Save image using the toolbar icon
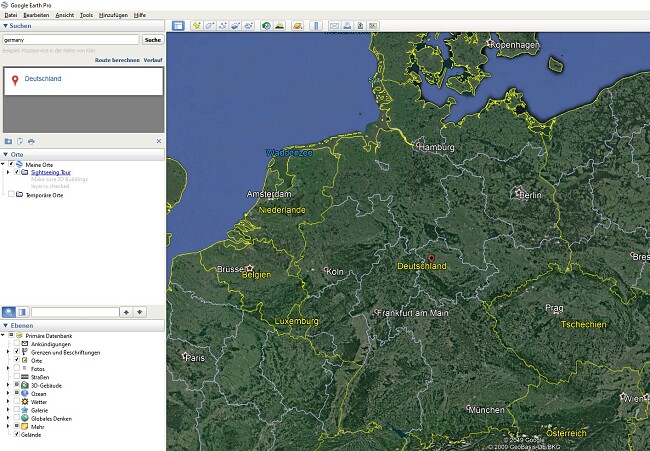This screenshot has width=650, height=451. coord(360,26)
